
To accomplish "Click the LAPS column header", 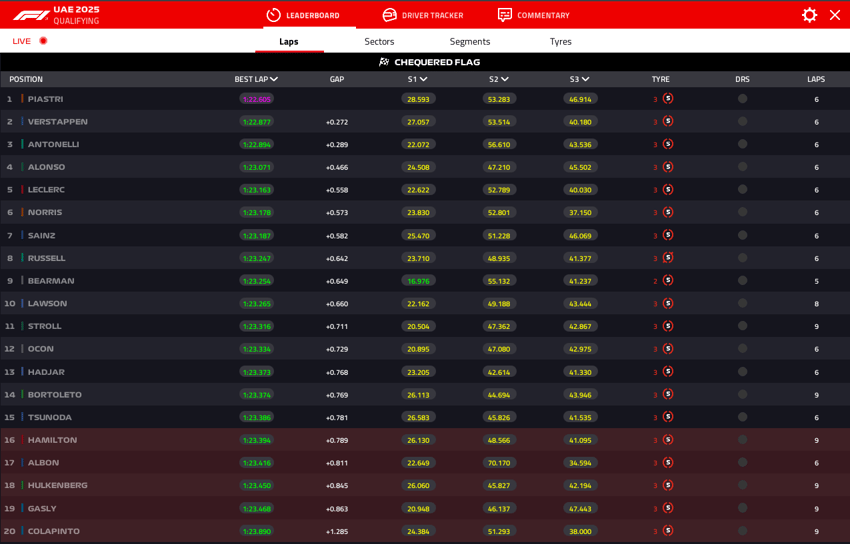I will 816,79.
